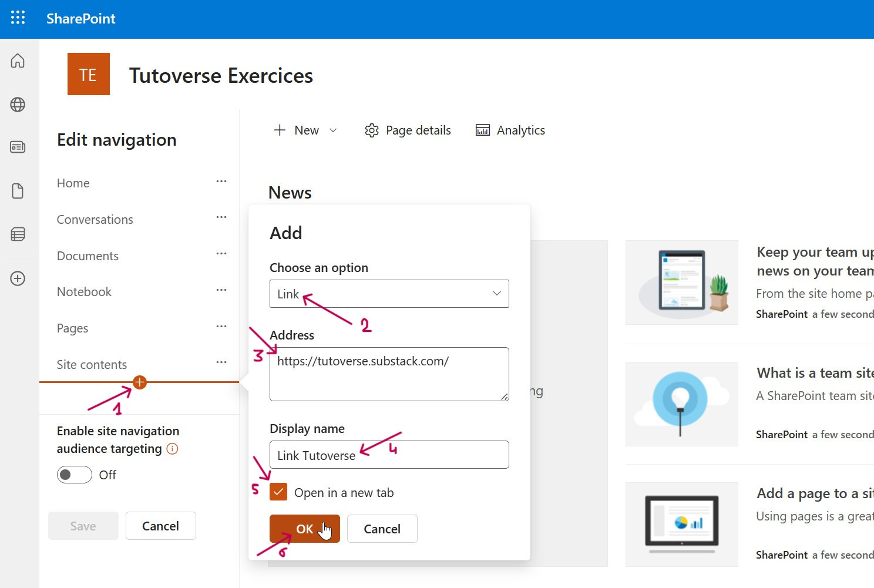Open the What is a team site thumbnail
This screenshot has height=588, width=874.
[682, 404]
